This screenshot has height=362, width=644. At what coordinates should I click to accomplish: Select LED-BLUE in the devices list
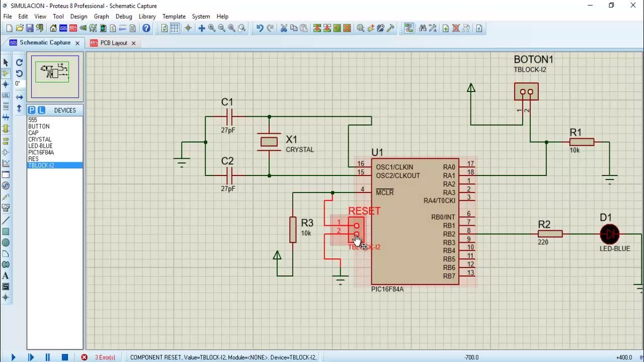(55, 146)
